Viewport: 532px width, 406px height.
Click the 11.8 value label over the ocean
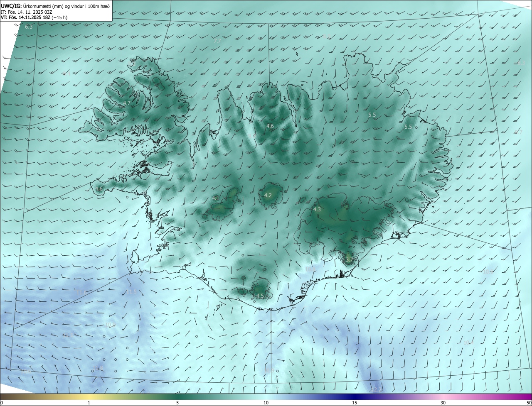click(98, 368)
